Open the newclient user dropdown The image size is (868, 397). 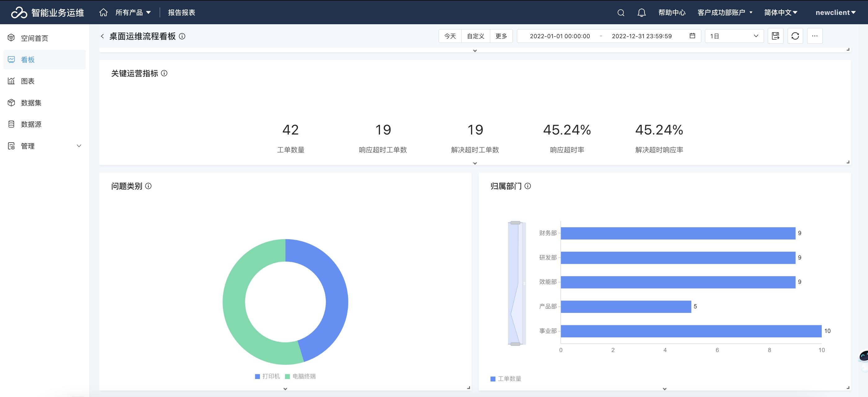tap(835, 12)
